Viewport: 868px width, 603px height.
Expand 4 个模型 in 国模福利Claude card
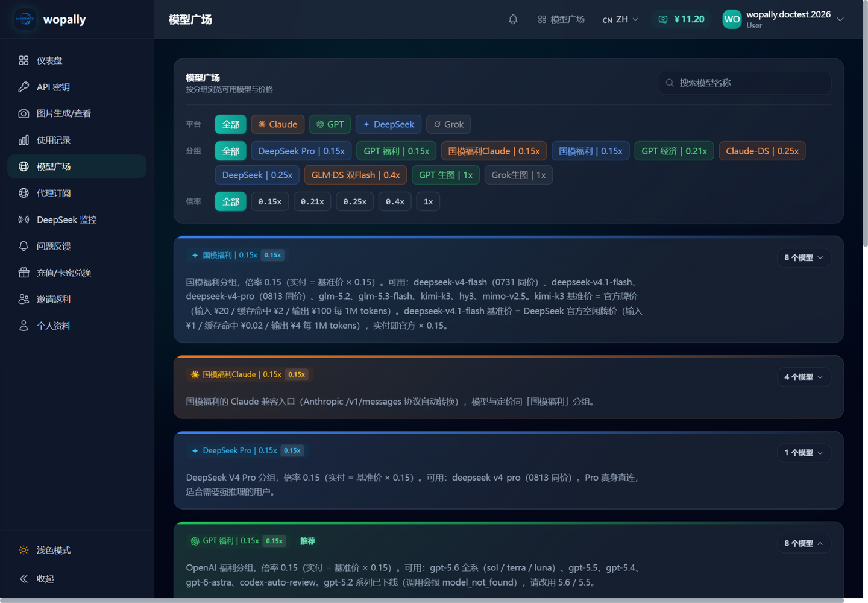(804, 377)
